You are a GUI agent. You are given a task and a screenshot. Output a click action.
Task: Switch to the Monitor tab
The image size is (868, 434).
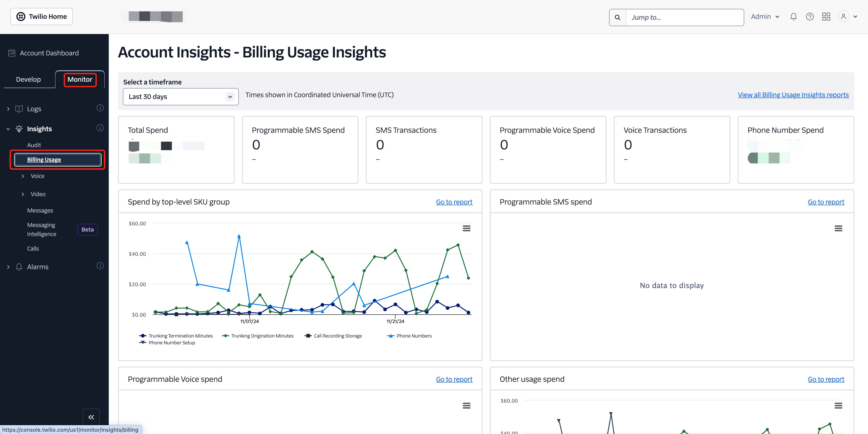tap(80, 79)
